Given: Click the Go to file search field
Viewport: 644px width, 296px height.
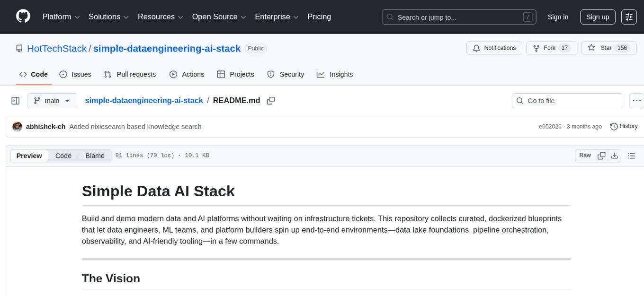Looking at the screenshot, I should (x=567, y=100).
